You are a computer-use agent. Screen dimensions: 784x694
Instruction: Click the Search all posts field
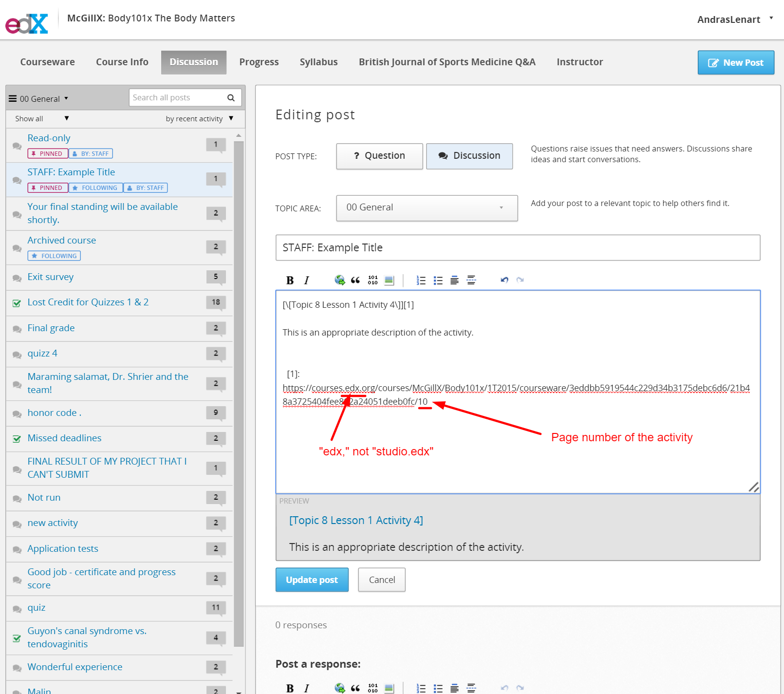click(x=185, y=98)
